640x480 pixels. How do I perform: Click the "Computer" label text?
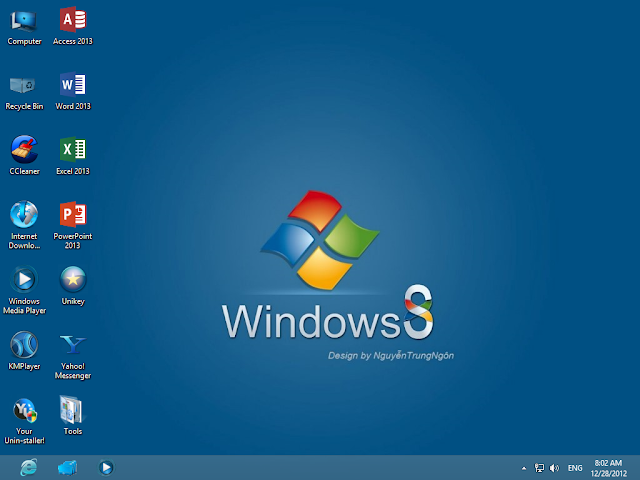pos(24,41)
